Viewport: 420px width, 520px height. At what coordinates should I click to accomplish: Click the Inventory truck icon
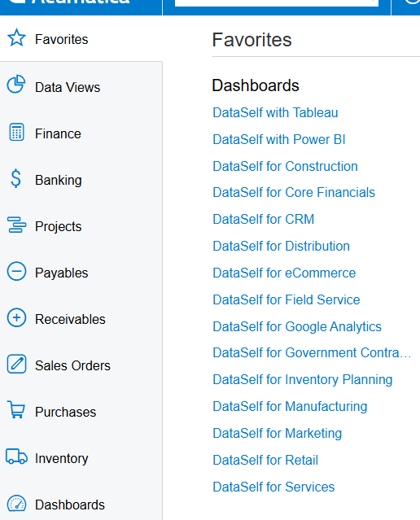[16, 457]
